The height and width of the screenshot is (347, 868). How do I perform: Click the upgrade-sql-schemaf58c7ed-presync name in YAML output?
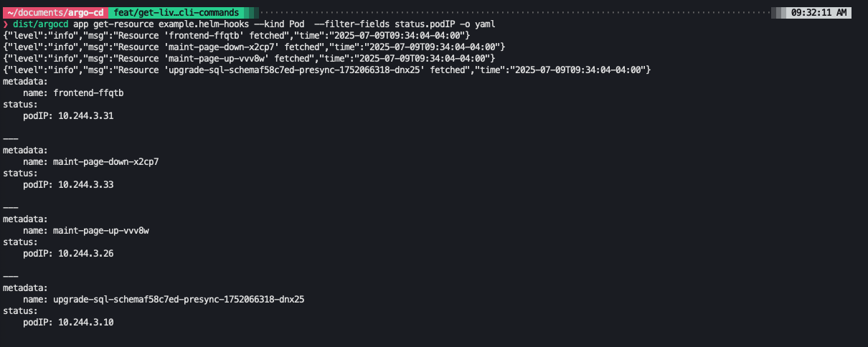pyautogui.click(x=179, y=299)
